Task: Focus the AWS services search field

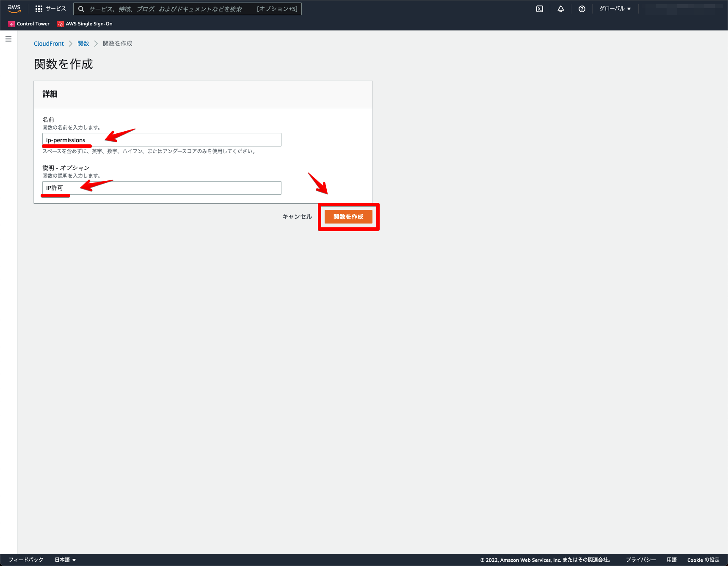Action: pos(188,9)
